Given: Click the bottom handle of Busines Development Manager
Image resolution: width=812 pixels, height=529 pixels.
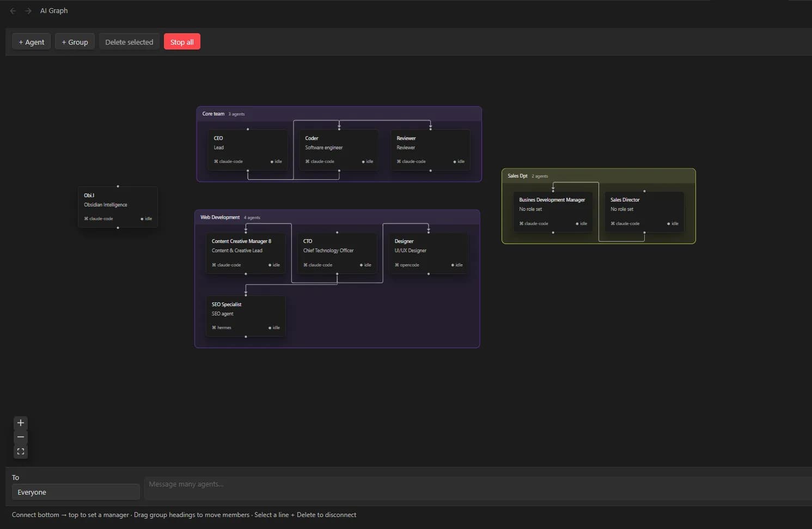Looking at the screenshot, I should click(x=553, y=233).
